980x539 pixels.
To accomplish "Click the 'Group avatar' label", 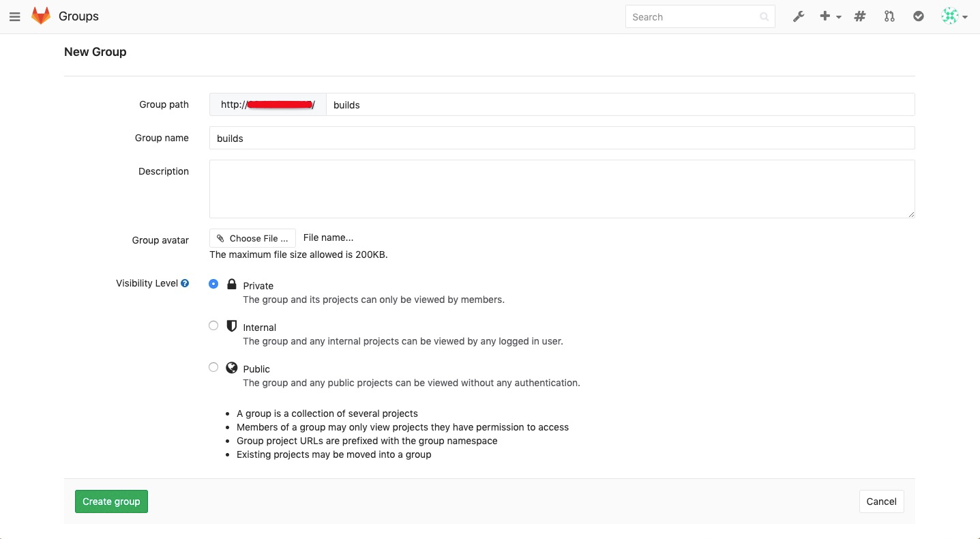I will (160, 240).
